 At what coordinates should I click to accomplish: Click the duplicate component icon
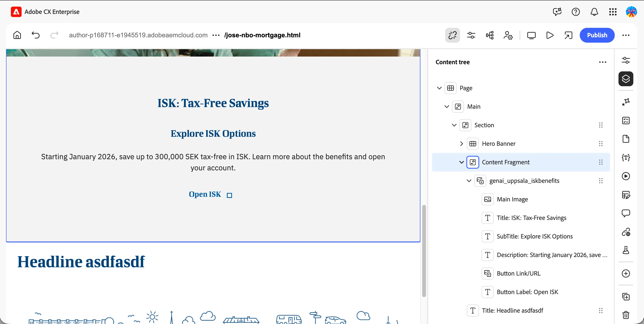pyautogui.click(x=625, y=296)
